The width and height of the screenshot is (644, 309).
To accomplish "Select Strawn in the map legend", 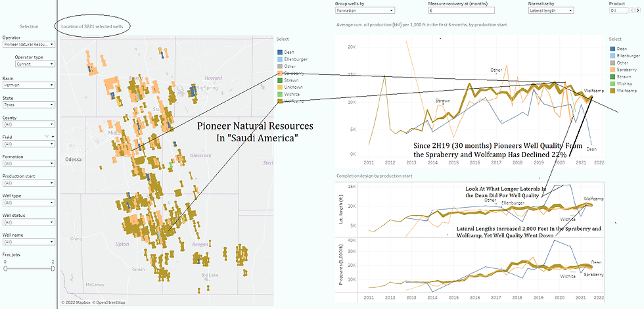I will [x=288, y=80].
